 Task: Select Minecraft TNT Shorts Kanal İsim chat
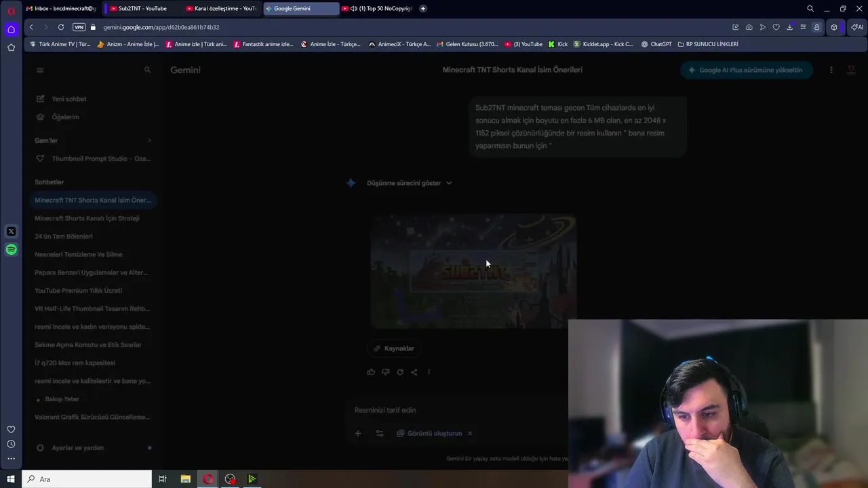(93, 200)
